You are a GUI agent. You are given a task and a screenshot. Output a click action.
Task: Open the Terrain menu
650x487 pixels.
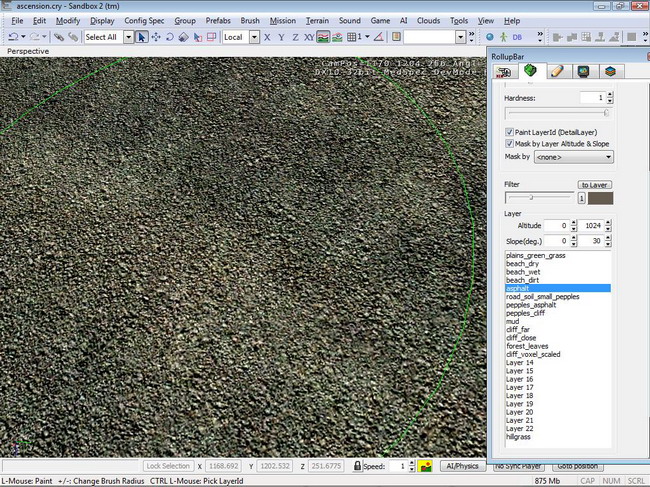[x=317, y=21]
